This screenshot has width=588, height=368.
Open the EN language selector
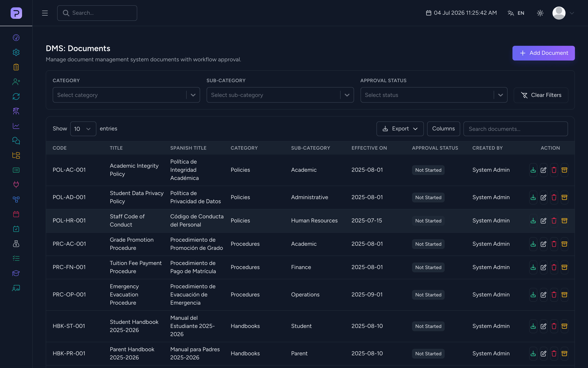point(516,13)
